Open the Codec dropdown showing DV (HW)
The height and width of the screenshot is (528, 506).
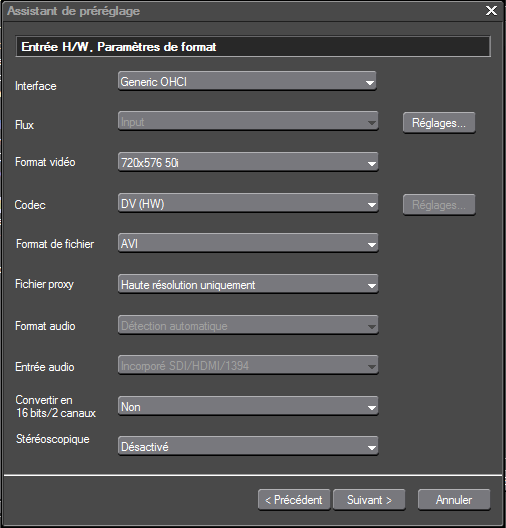click(248, 203)
